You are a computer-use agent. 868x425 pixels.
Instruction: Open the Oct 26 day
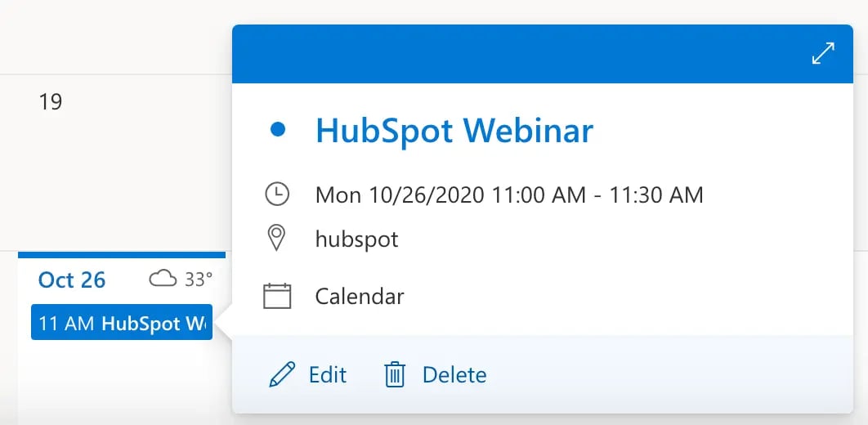click(x=72, y=280)
